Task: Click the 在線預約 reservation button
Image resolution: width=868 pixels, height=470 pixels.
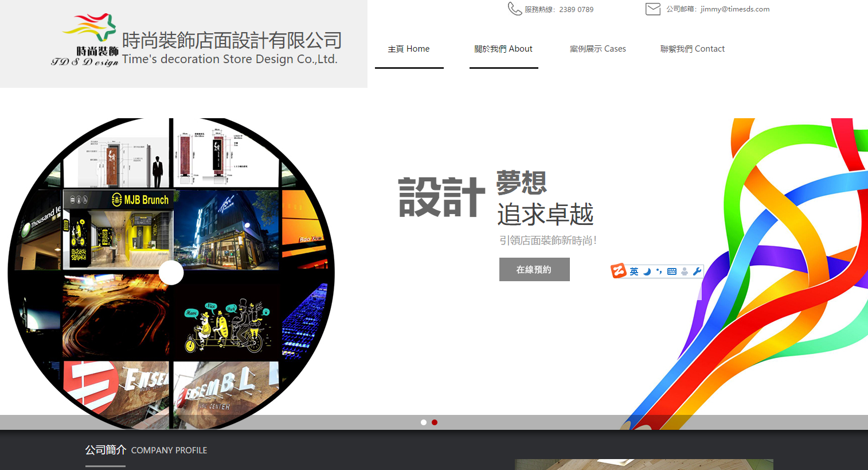Action: pos(534,269)
